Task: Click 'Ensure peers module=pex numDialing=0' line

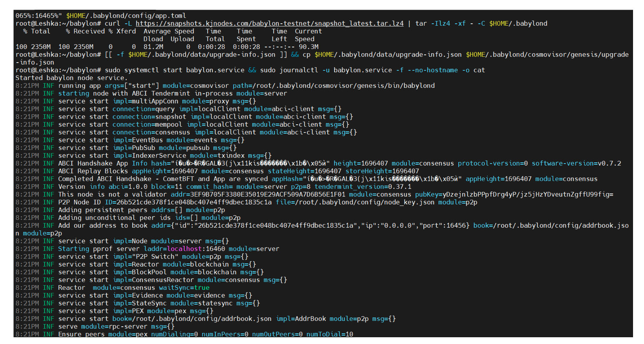Action: click(184, 334)
